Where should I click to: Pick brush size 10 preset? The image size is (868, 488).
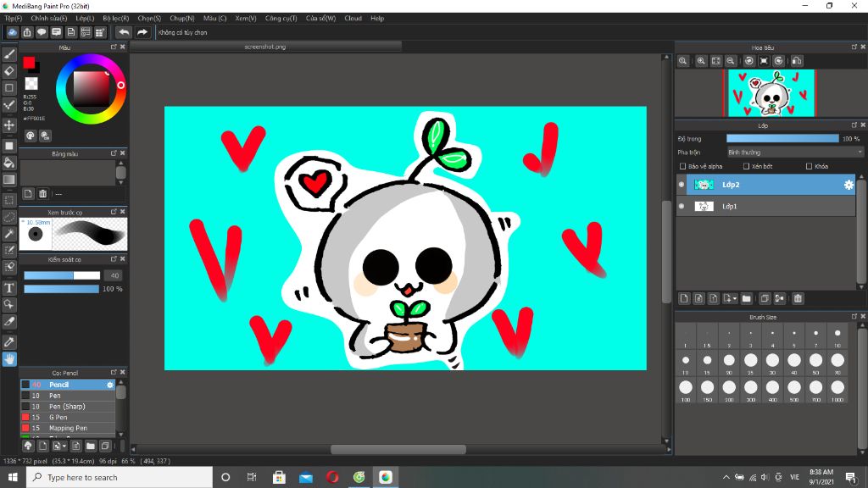tap(837, 336)
